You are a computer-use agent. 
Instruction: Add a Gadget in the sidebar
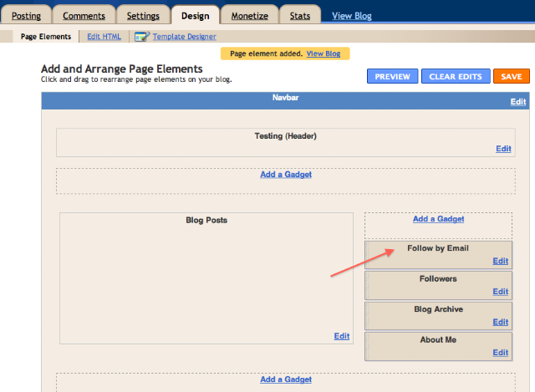(438, 219)
